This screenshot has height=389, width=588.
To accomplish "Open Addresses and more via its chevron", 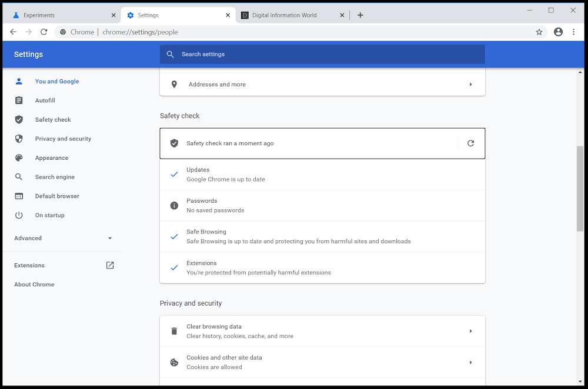I will pos(470,84).
